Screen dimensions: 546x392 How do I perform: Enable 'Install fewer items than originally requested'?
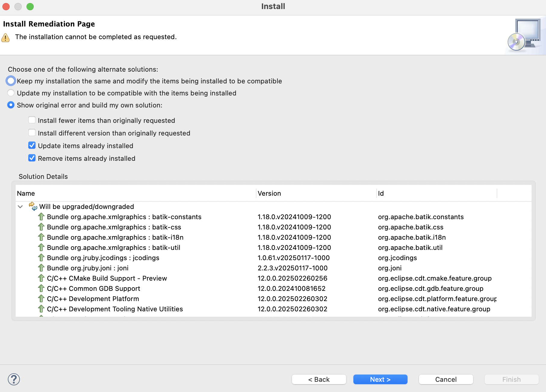[x=32, y=120]
